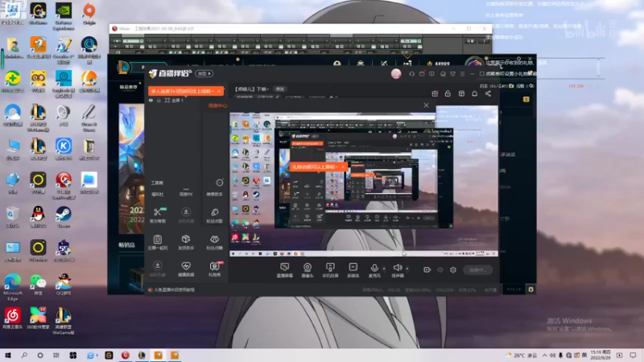
Task: Toggle lock of 全屏 1 source
Action: coord(159,100)
